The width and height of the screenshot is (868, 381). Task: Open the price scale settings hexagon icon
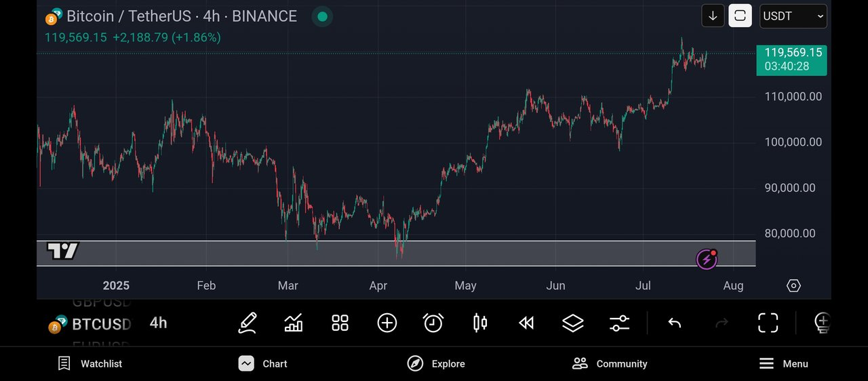coord(793,285)
